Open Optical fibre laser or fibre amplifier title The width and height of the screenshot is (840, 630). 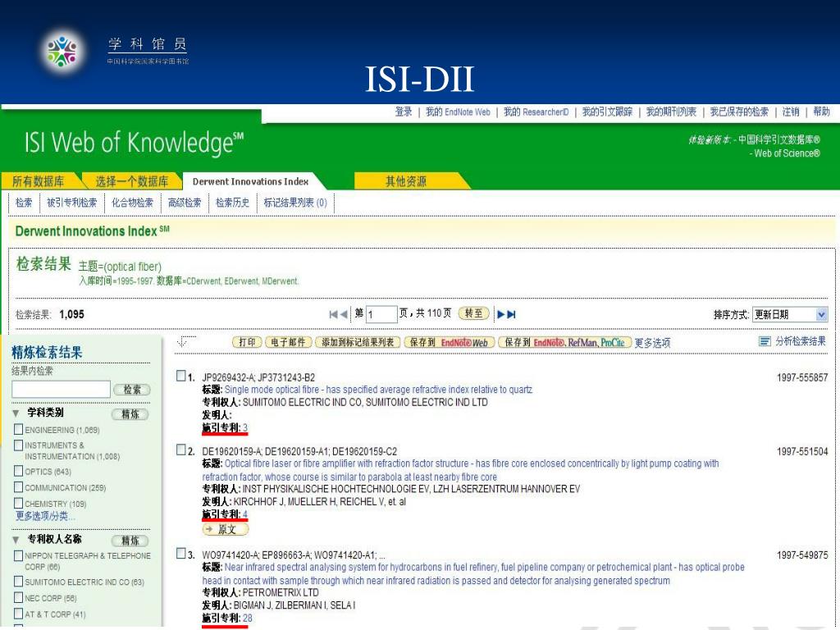coord(461,470)
